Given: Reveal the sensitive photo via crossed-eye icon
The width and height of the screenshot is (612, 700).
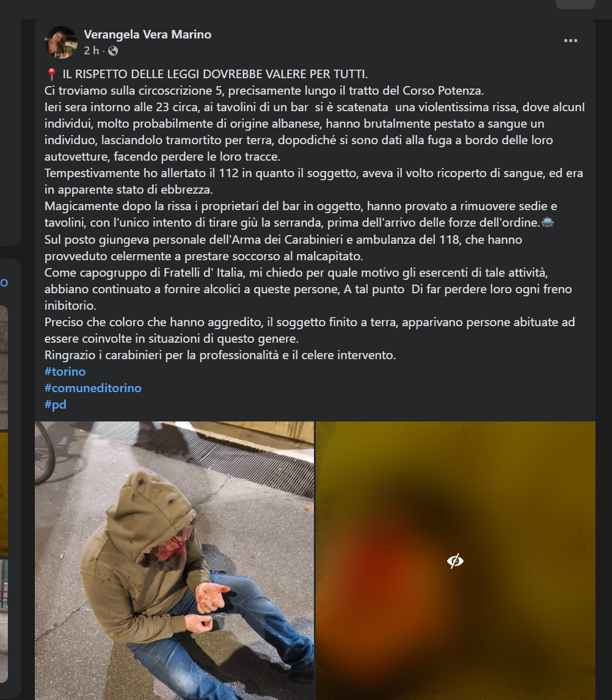Looking at the screenshot, I should 455,561.
